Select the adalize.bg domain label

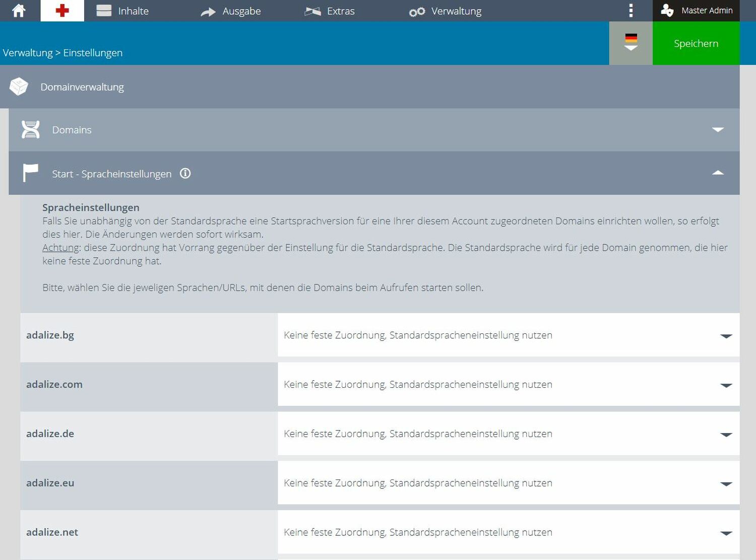[50, 335]
